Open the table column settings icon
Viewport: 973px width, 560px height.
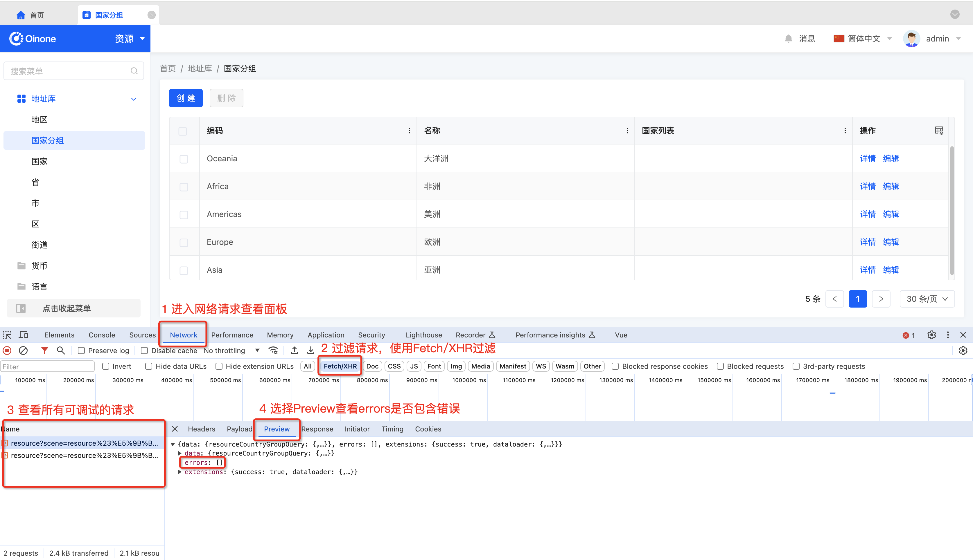tap(939, 131)
